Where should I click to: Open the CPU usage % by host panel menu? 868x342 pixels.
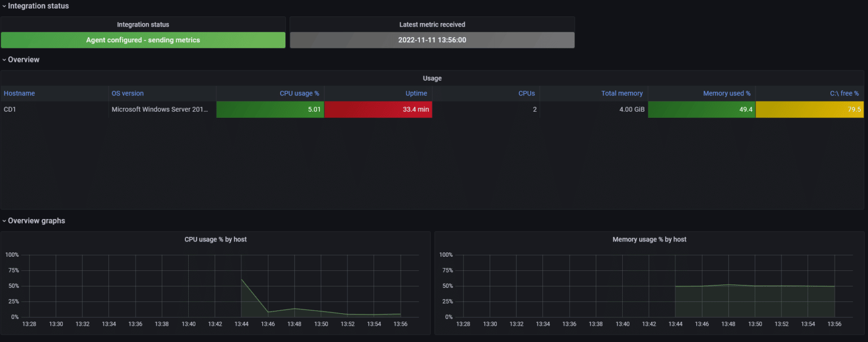pos(215,239)
